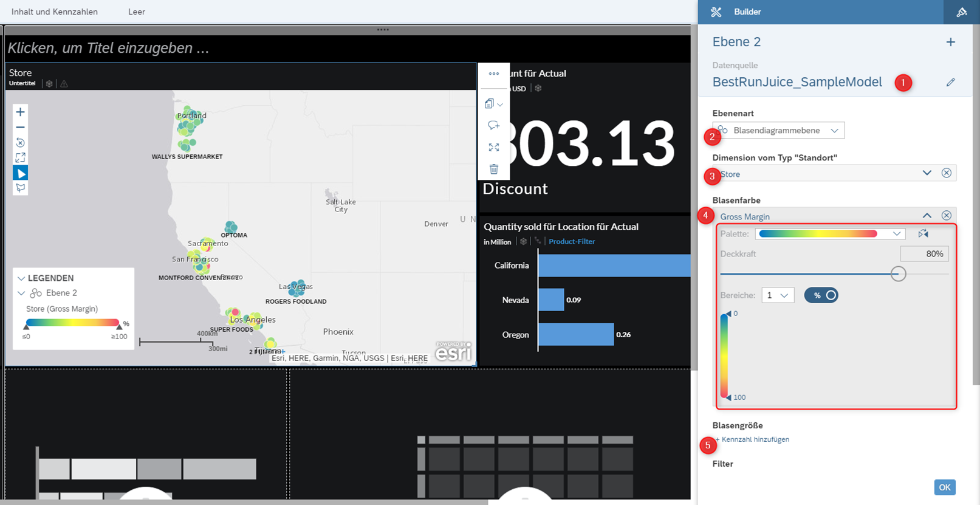Click BestRunJuice_SampleModel data source name
980x505 pixels.
tap(797, 82)
